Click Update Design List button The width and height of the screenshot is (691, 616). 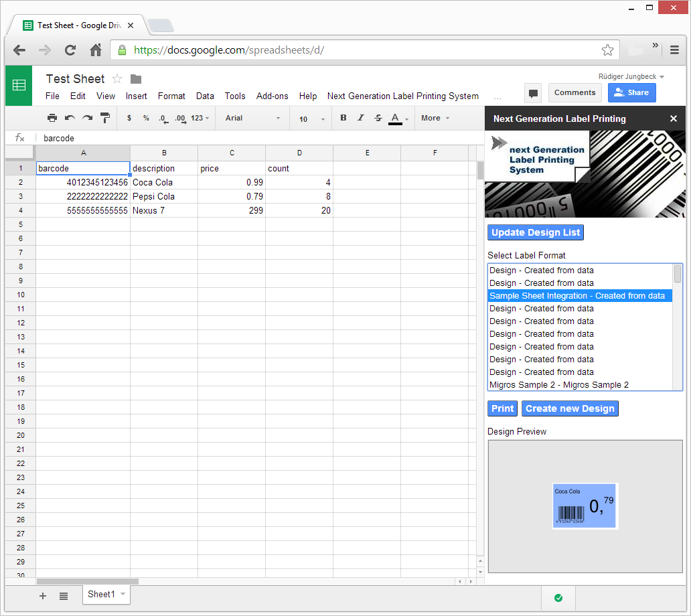tap(536, 232)
